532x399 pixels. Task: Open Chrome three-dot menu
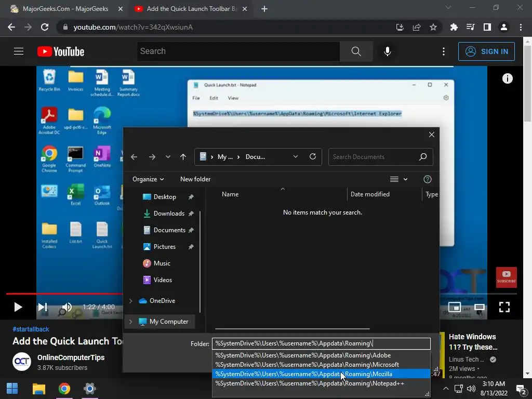tap(521, 27)
